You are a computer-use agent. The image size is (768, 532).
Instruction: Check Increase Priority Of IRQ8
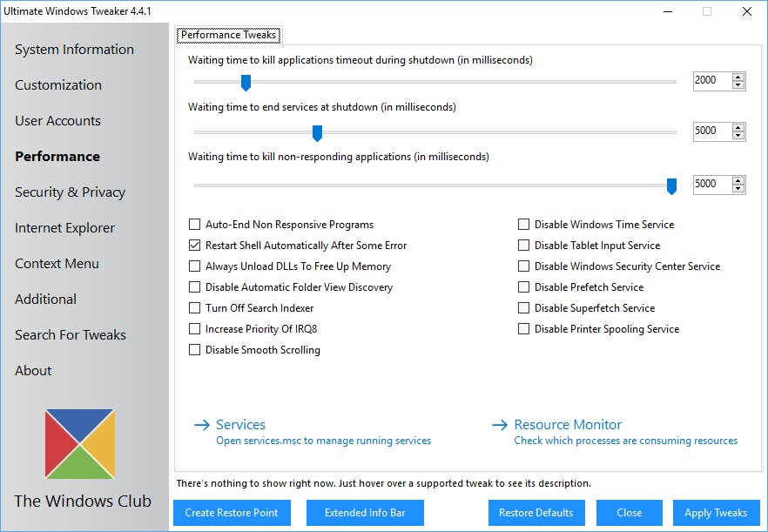[x=194, y=329]
